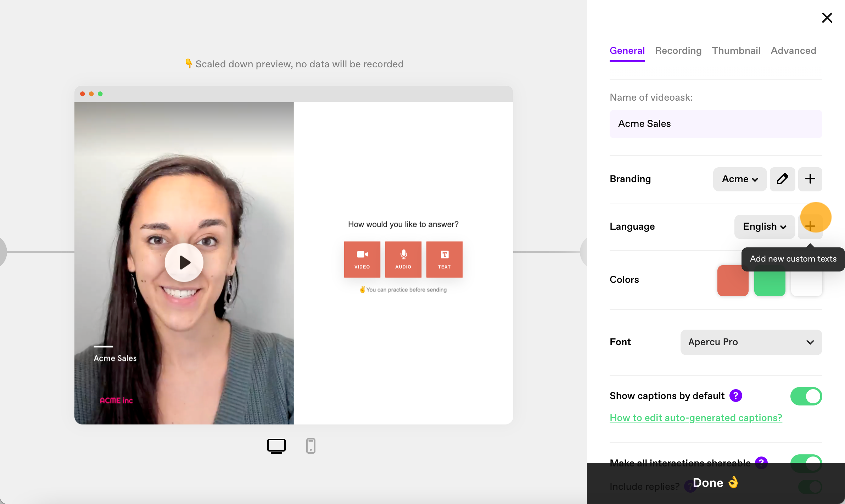
Task: Click the ACME inc logo on video
Action: tap(116, 401)
